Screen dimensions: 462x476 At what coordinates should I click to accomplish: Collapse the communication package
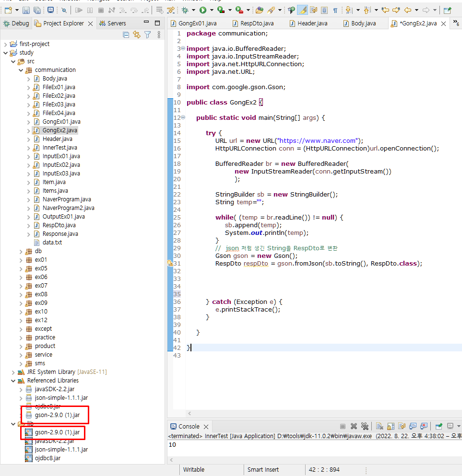click(21, 70)
